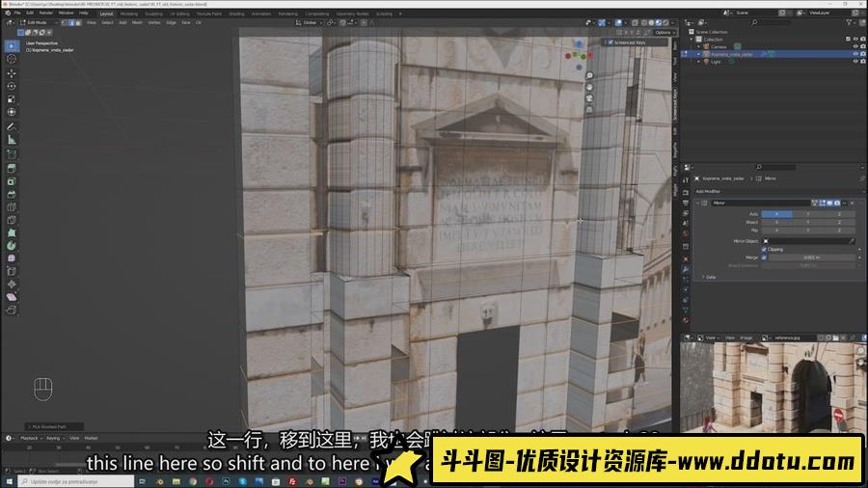Open the Modifier properties wrench tab

[686, 269]
